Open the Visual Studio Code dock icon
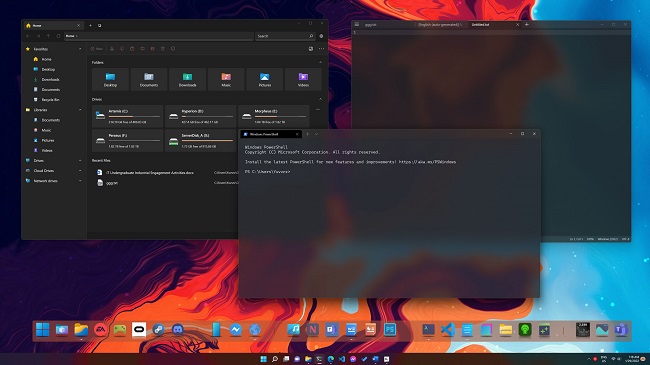Image resolution: width=650 pixels, height=365 pixels. tap(447, 330)
